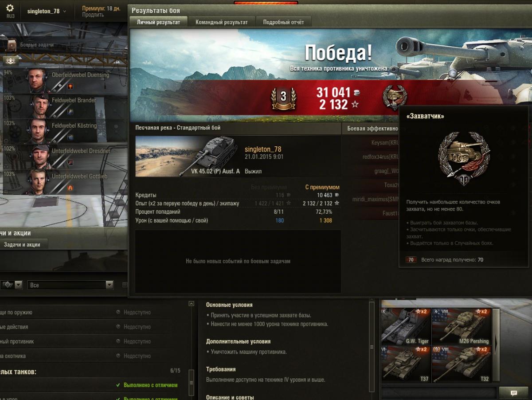The height and width of the screenshot is (400, 532).
Task: Click player miridi_maximus in effectiveness list
Action: (376, 200)
